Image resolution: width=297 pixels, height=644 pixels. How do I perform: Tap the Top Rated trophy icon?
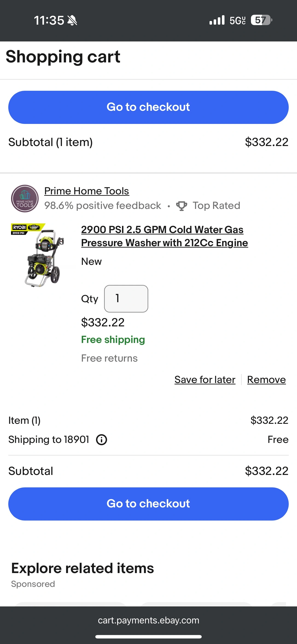coord(181,206)
